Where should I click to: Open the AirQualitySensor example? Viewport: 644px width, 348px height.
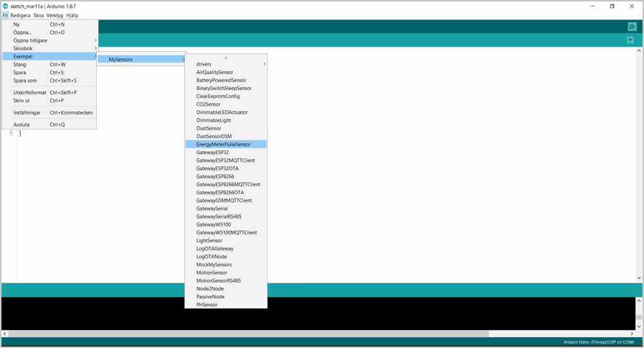(226, 72)
